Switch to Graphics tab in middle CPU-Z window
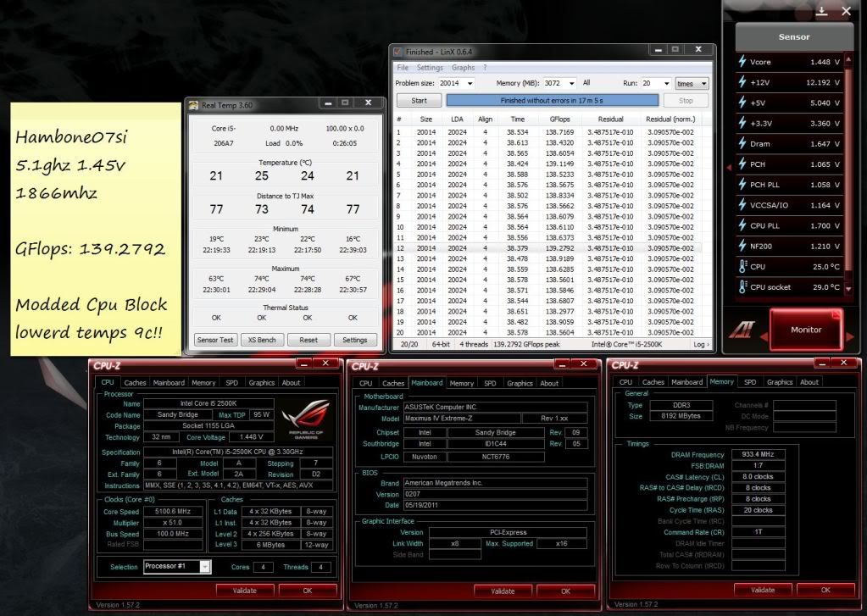 [x=520, y=383]
